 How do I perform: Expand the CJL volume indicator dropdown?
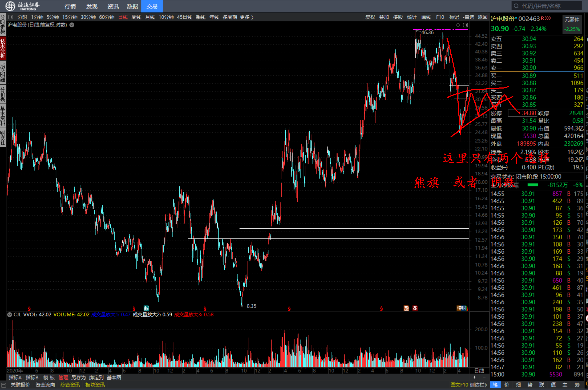click(10, 315)
